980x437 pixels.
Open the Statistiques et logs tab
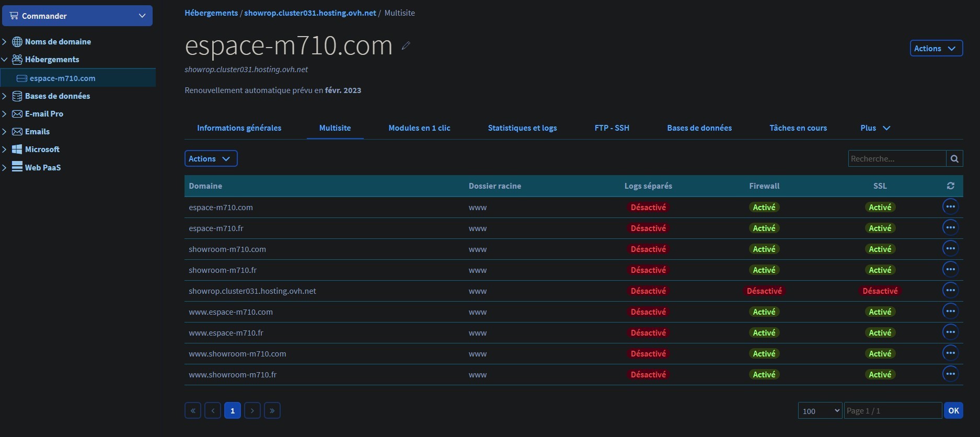coord(522,128)
